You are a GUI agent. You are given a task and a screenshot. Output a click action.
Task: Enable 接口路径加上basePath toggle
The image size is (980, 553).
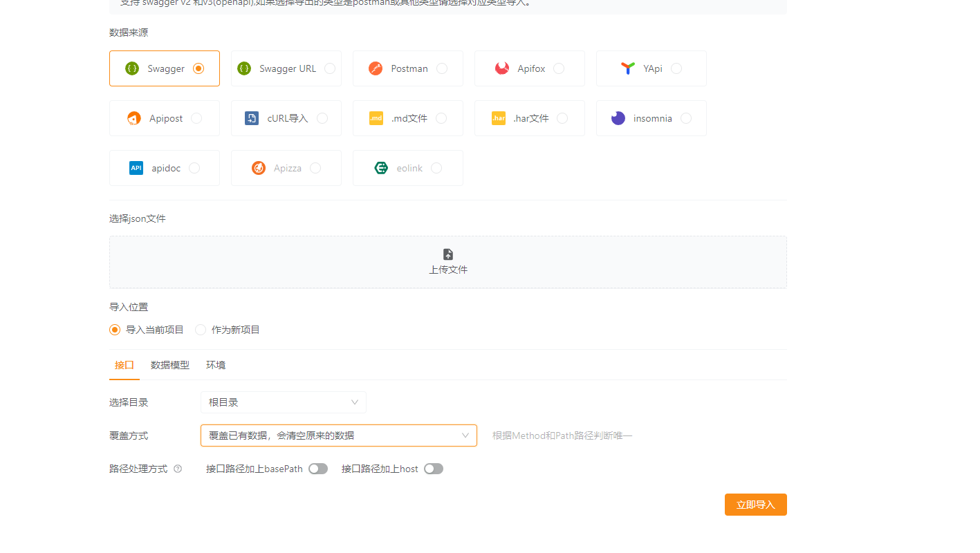coord(318,468)
